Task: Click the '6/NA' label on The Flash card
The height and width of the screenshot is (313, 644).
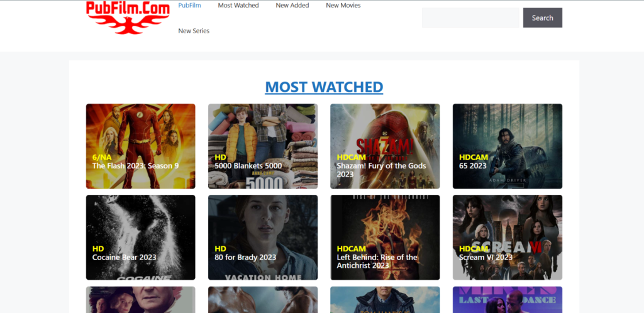Action: (102, 157)
